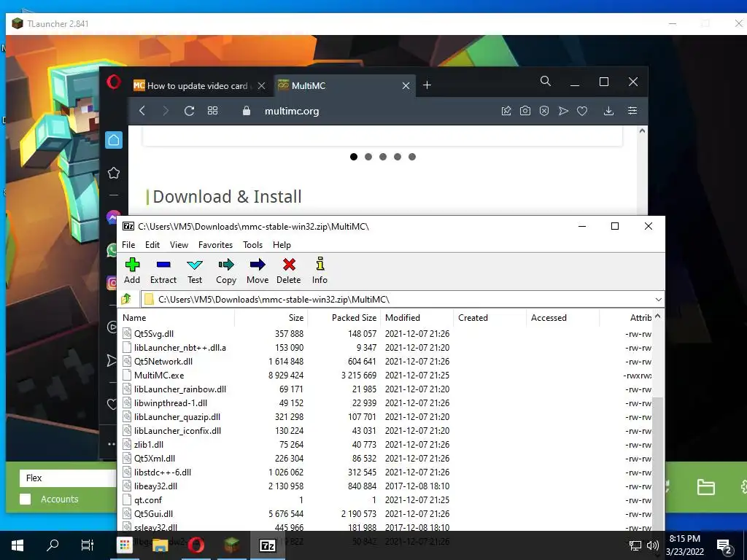Screen dimensions: 747x560
Task: Open the TLauncher folder icon
Action: click(705, 487)
